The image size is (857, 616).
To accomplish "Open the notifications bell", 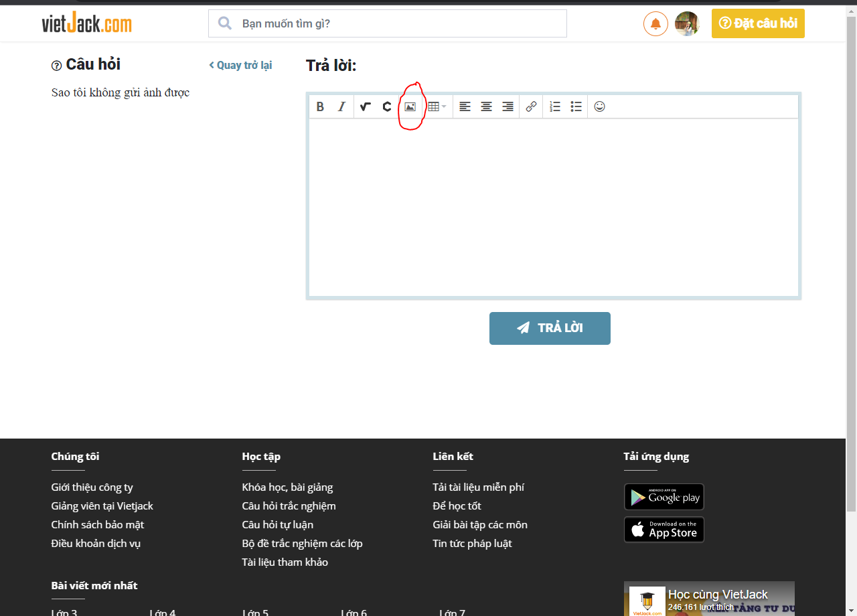I will point(655,24).
